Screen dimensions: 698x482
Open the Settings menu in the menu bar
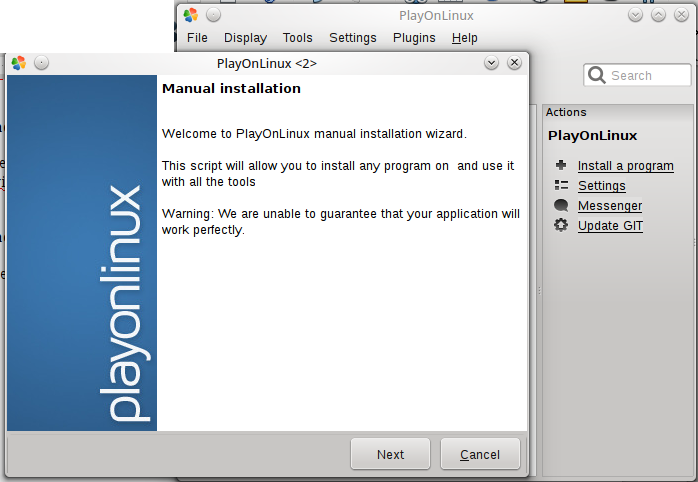pyautogui.click(x=353, y=38)
